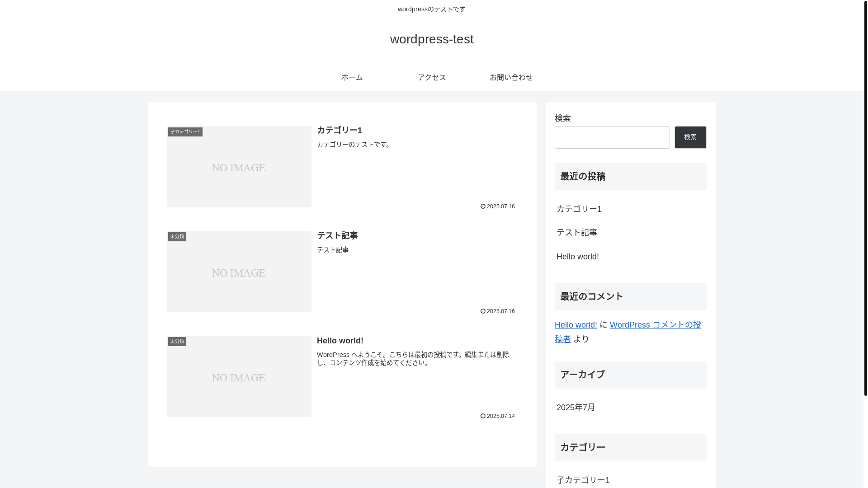The width and height of the screenshot is (868, 488).
Task: Click the page vertical scrollbar
Action: (866, 198)
